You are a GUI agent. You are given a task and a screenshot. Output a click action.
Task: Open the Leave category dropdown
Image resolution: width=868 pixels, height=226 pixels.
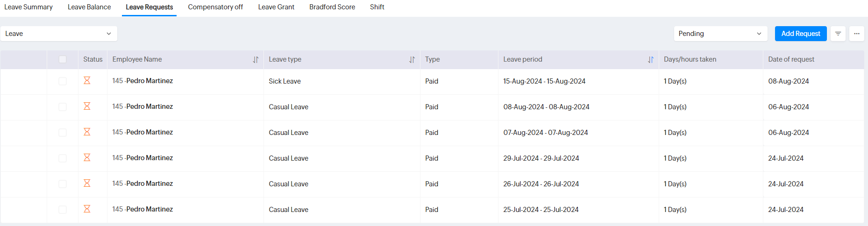(x=58, y=34)
